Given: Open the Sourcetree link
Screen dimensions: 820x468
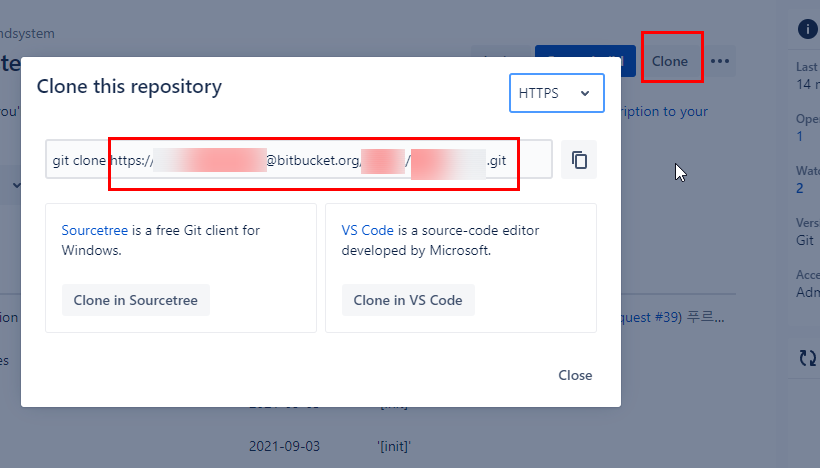Looking at the screenshot, I should click(95, 230).
